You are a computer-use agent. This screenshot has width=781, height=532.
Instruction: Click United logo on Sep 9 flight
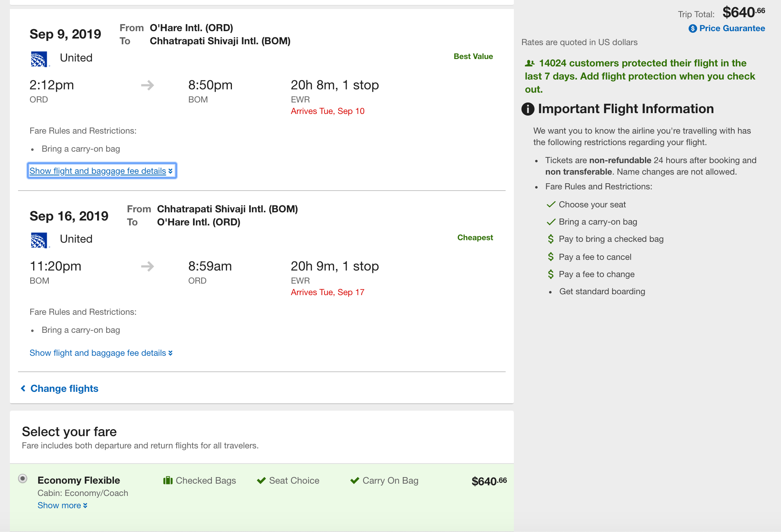coord(39,59)
